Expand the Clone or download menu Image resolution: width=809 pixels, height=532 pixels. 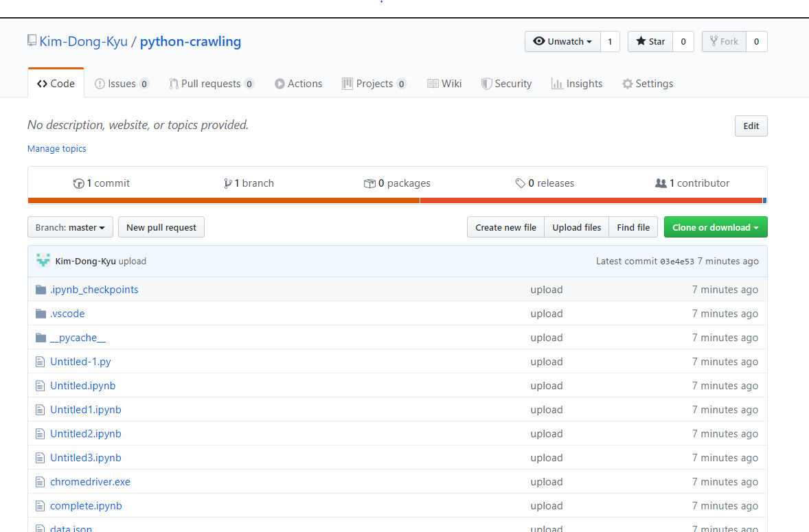[716, 227]
